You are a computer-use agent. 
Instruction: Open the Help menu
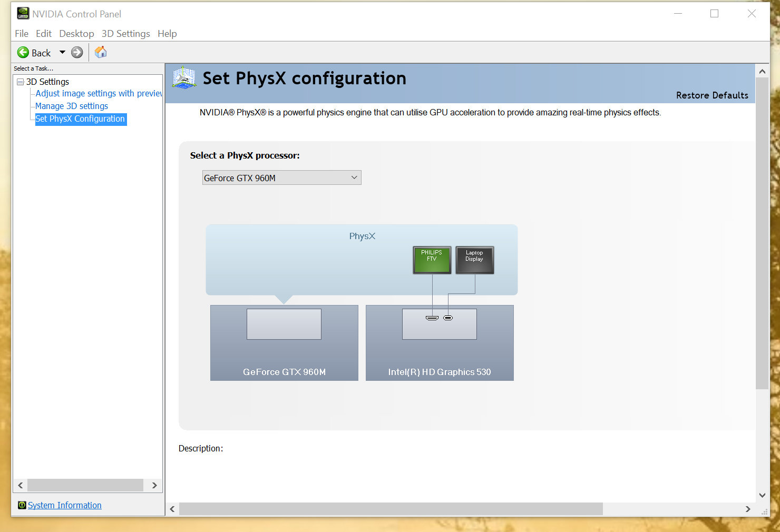[167, 34]
